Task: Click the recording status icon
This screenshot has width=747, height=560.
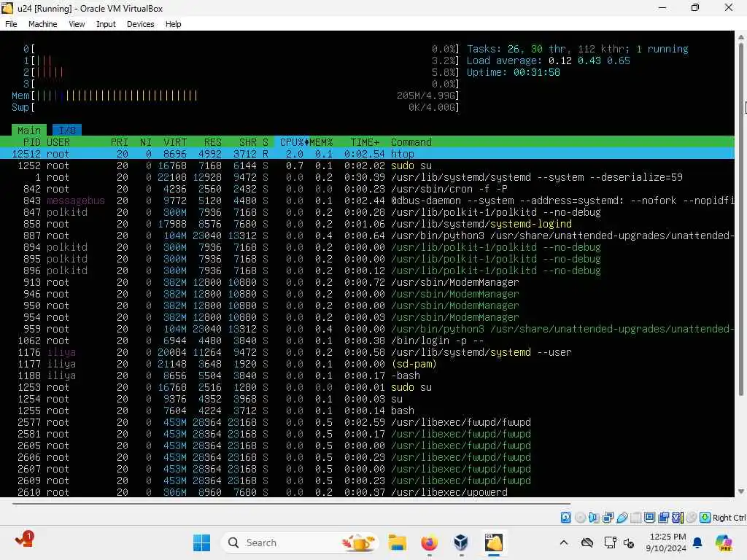Action: (x=663, y=518)
